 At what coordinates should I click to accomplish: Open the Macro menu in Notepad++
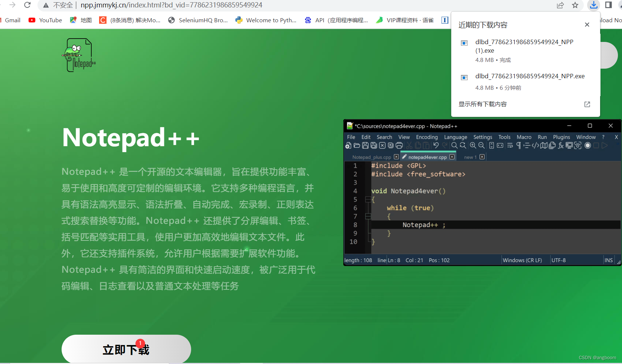[x=524, y=137]
